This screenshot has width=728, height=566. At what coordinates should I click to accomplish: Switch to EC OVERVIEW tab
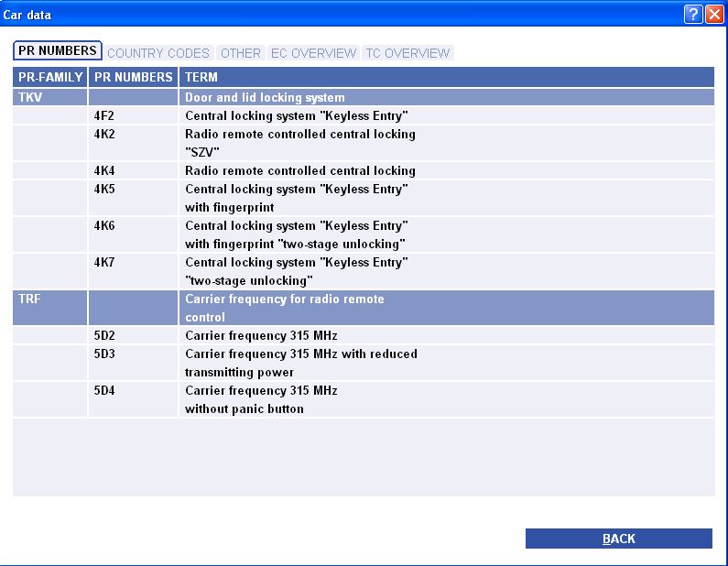[x=313, y=53]
